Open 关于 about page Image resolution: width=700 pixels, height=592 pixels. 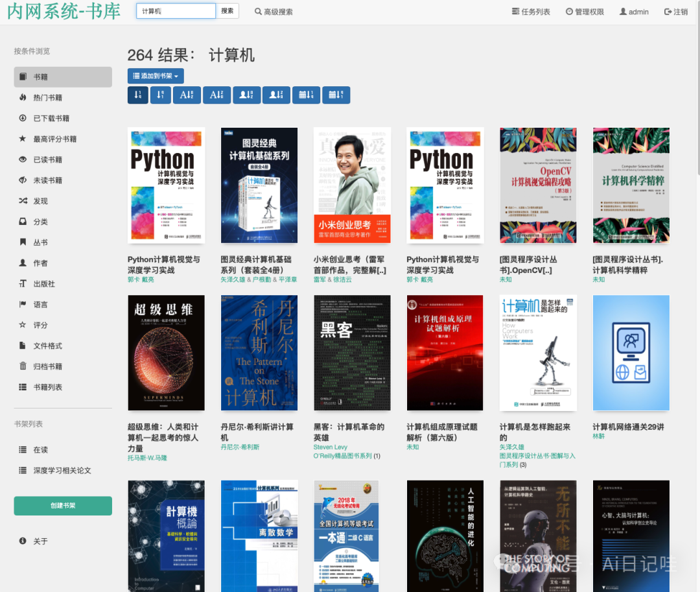63,541
